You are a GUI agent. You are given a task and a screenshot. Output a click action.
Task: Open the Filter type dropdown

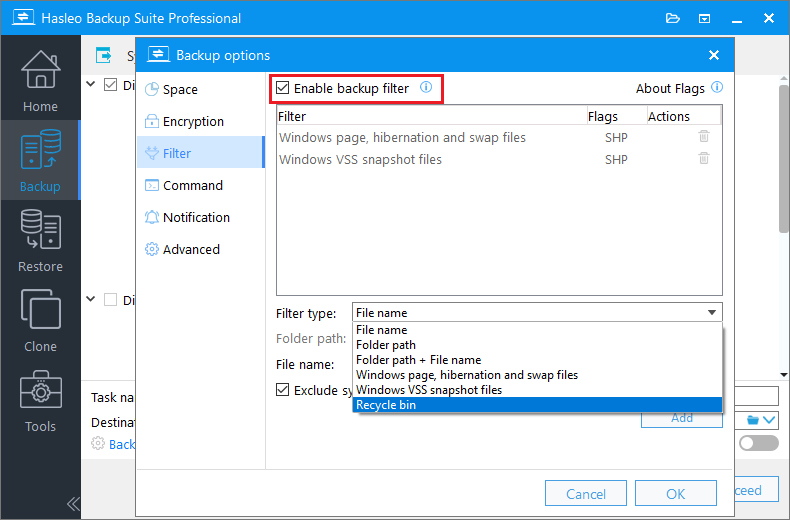[x=537, y=312]
